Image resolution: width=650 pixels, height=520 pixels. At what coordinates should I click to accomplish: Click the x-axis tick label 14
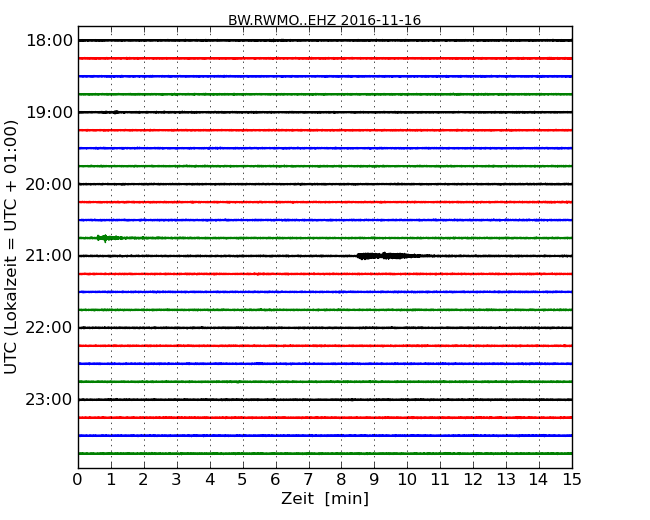(x=539, y=480)
